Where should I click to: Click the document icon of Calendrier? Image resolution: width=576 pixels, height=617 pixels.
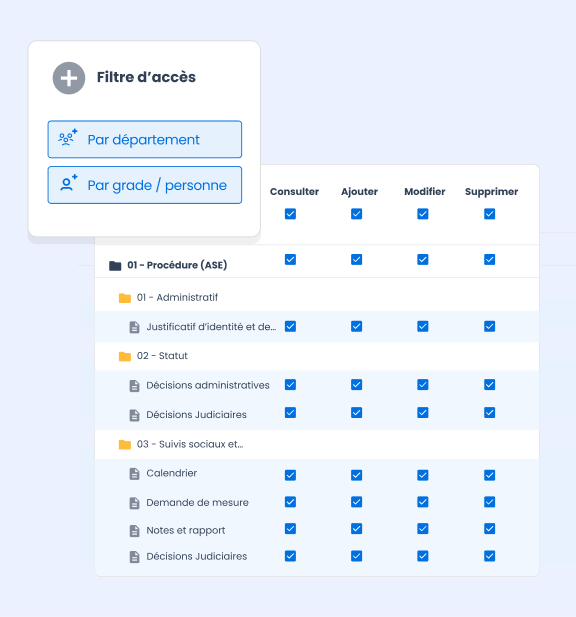tap(135, 474)
